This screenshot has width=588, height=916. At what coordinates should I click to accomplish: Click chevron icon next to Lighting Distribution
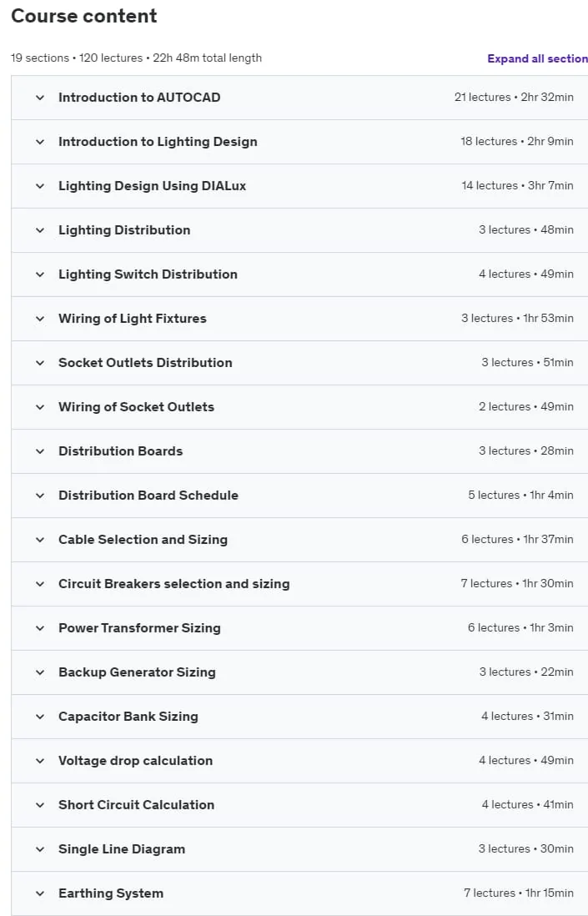coord(40,230)
